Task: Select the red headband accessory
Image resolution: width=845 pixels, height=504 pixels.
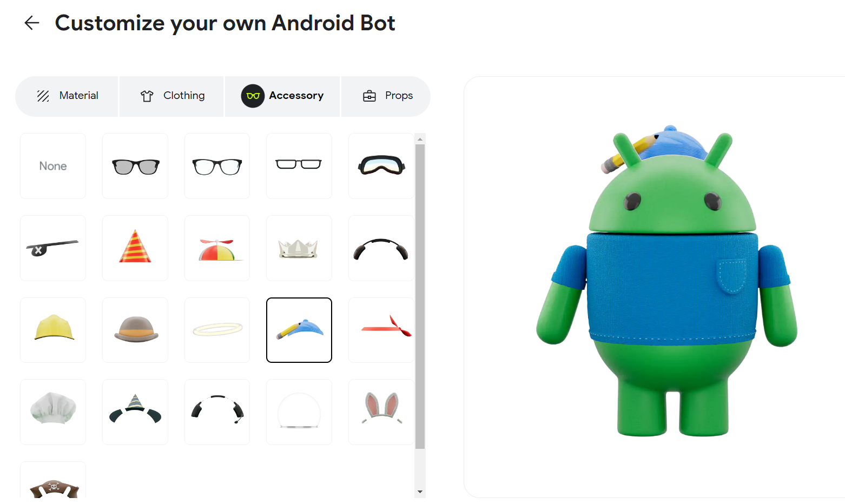Action: (381, 330)
